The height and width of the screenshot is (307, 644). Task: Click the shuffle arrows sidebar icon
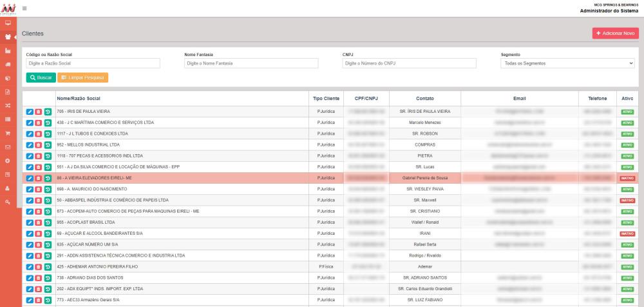tap(8, 106)
